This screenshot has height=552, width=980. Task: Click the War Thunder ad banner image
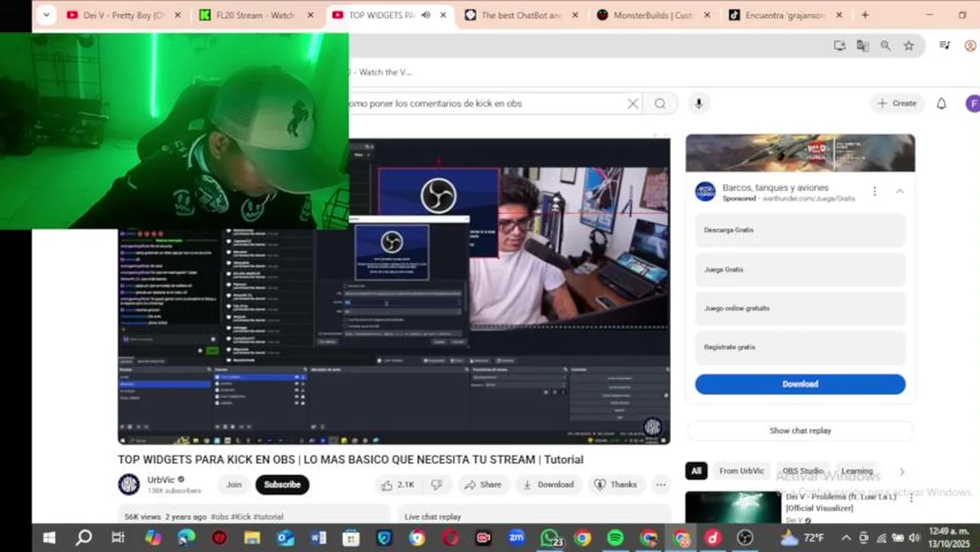(x=800, y=153)
